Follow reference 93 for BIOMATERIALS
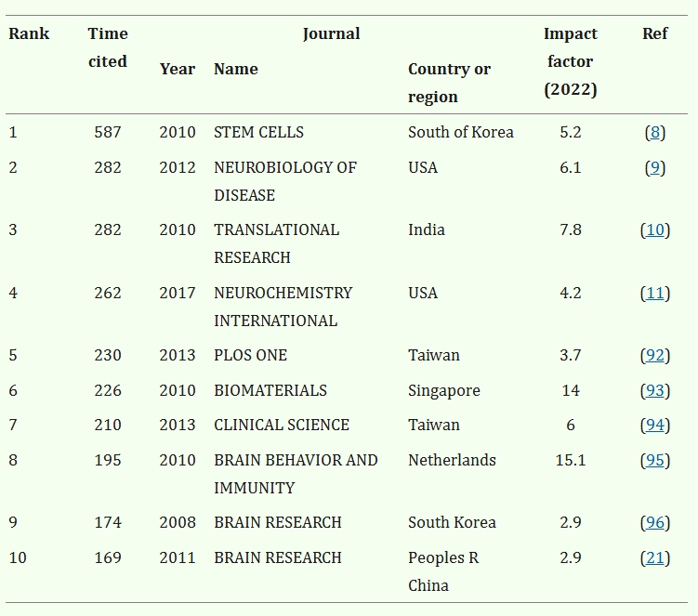The height and width of the screenshot is (616, 698). pos(655,390)
